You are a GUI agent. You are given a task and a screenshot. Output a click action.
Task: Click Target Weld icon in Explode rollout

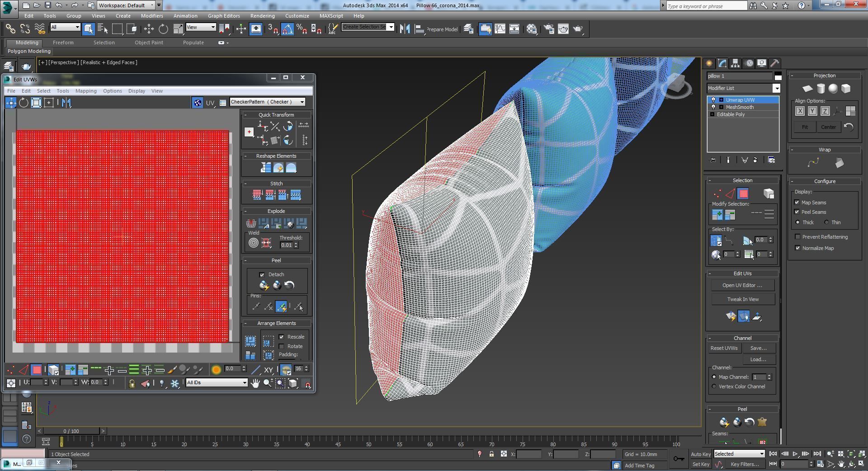pos(254,243)
